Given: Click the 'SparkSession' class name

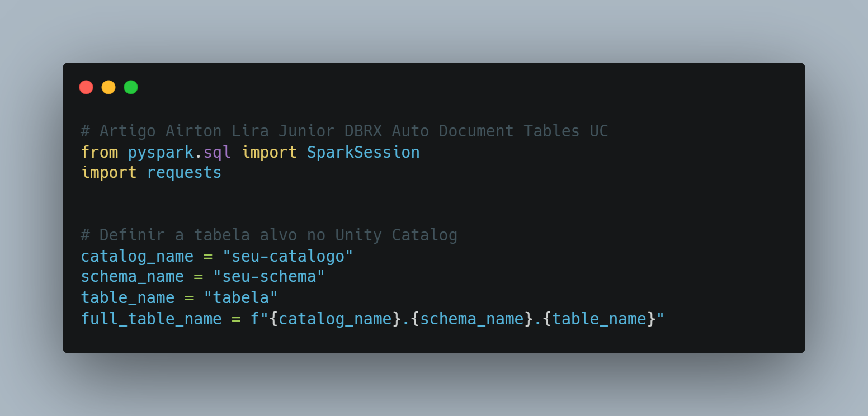Looking at the screenshot, I should (x=363, y=153).
